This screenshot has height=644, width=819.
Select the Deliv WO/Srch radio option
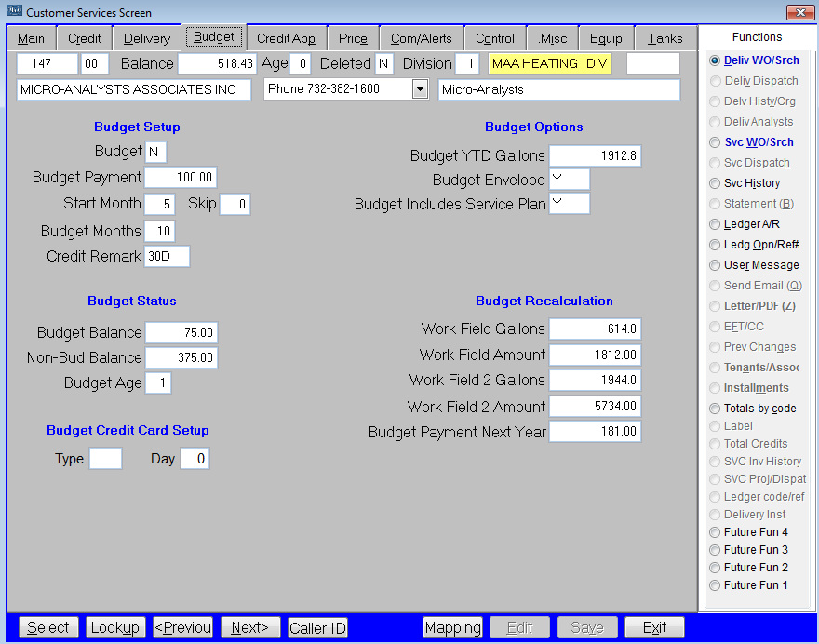tap(715, 60)
